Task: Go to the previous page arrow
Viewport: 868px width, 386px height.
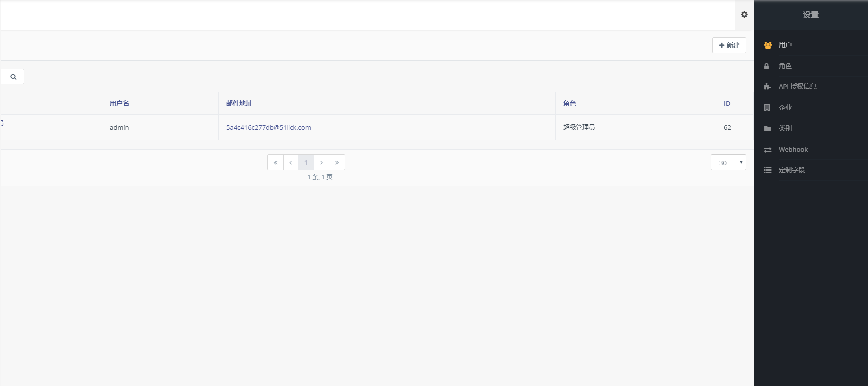Action: (x=290, y=163)
